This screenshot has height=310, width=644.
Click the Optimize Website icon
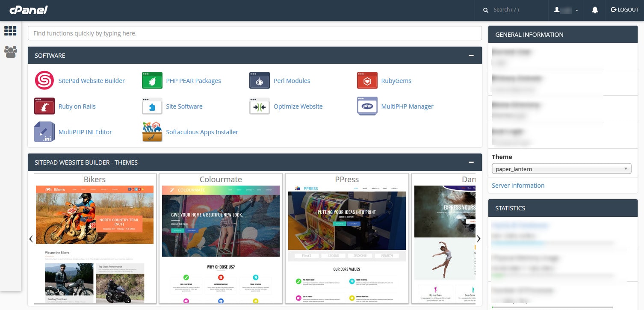260,106
